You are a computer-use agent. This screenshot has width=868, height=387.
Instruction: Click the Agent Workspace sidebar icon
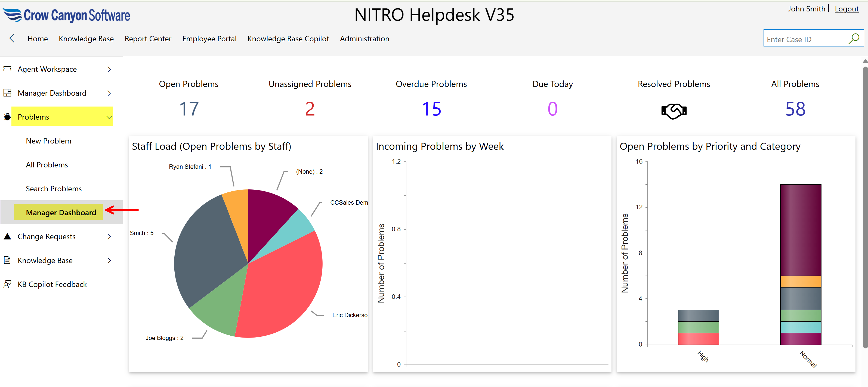coord(7,69)
